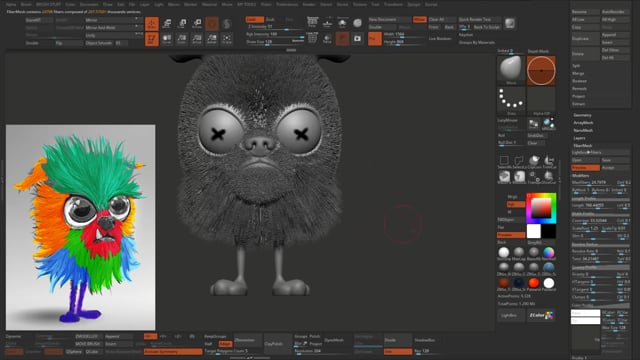Image resolution: width=640 pixels, height=360 pixels.
Task: Open the Alpha Off selector box
Action: pyautogui.click(x=541, y=100)
